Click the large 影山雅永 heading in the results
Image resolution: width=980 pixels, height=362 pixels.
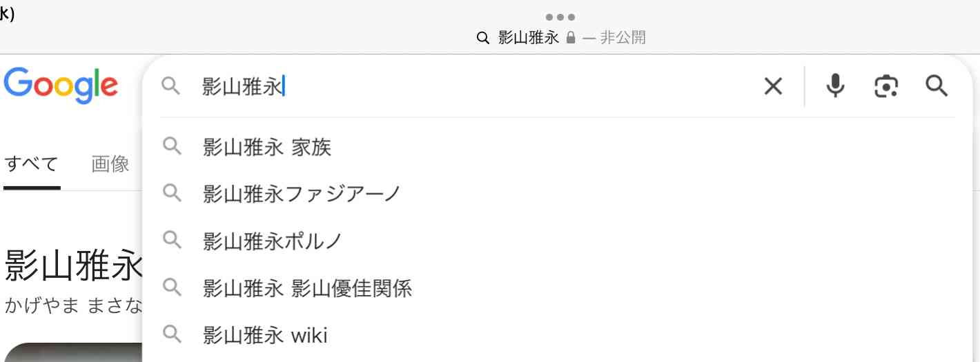coord(72,265)
